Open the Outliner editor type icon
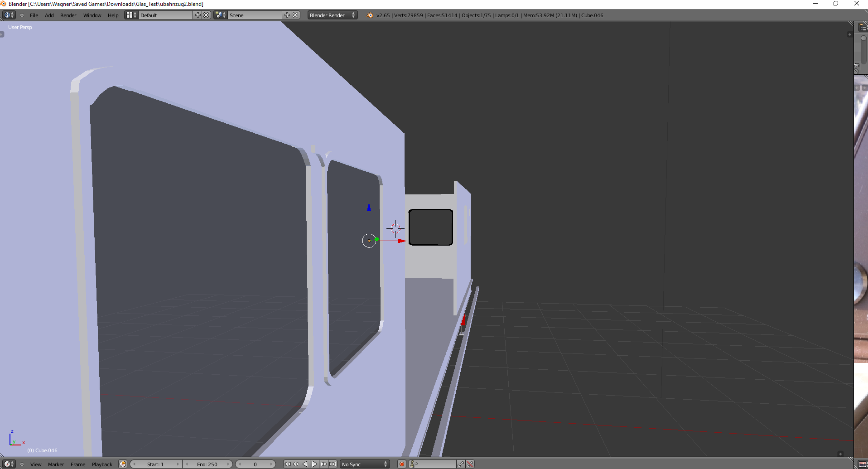This screenshot has width=868, height=469. (x=863, y=27)
